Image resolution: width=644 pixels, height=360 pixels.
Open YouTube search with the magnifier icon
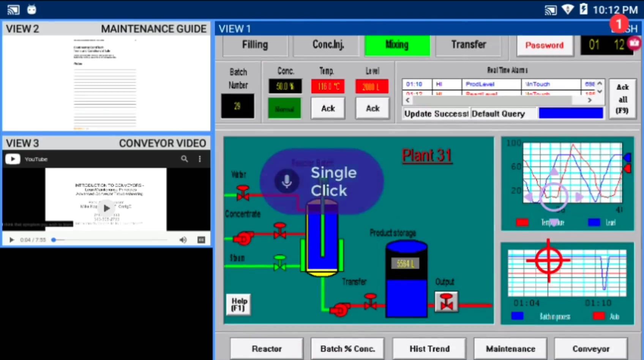184,159
